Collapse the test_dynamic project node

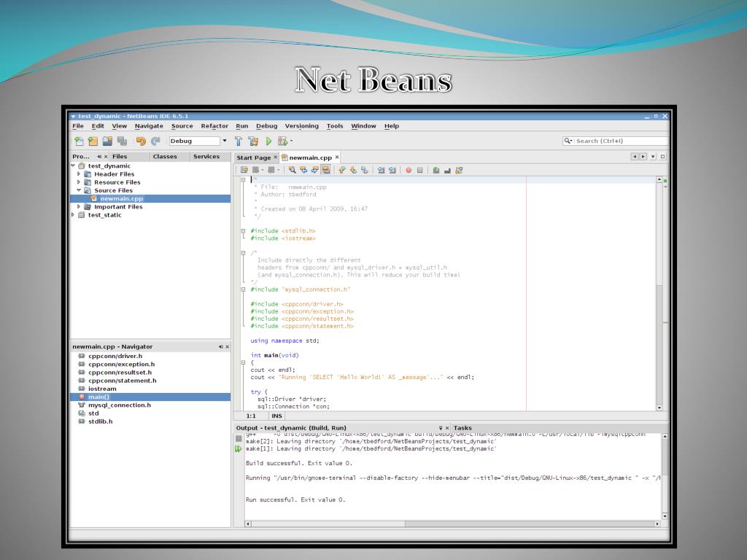point(73,166)
